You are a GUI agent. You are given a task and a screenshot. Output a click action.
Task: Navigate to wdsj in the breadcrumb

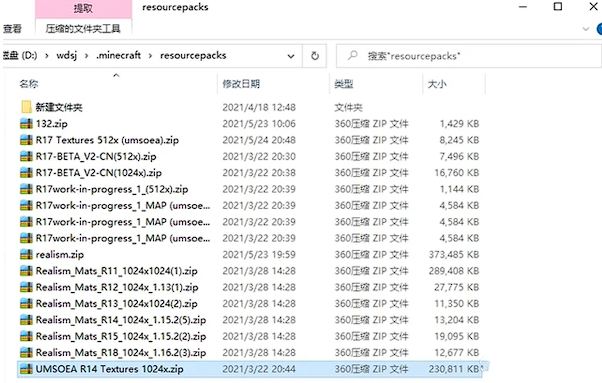(66, 56)
